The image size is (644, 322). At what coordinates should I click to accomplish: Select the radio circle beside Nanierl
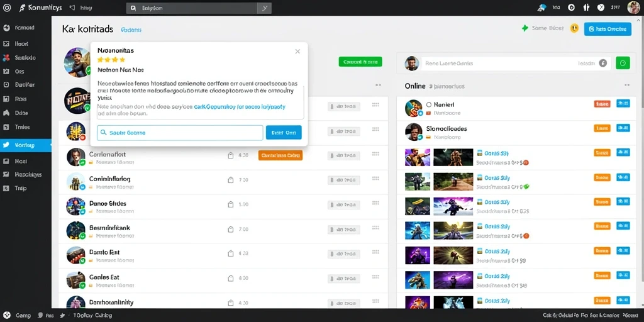coord(429,105)
